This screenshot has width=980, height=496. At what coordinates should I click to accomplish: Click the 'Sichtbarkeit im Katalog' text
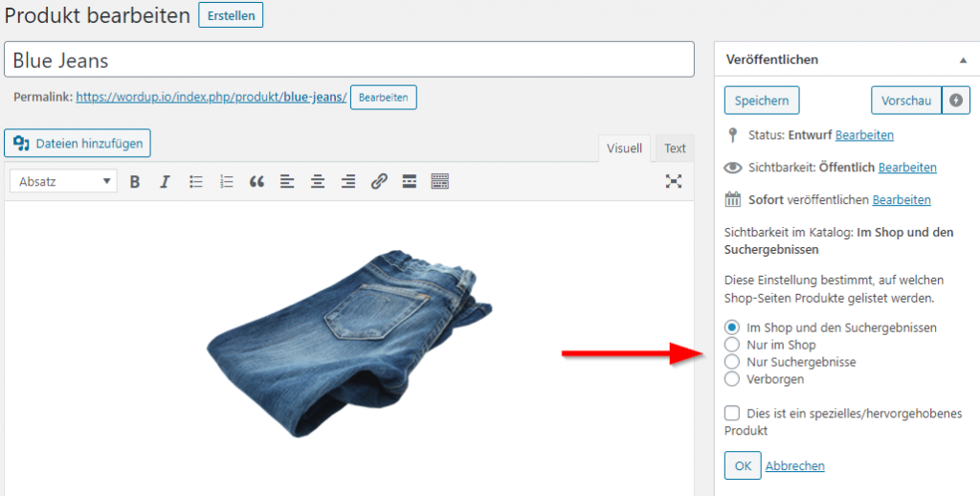(789, 233)
